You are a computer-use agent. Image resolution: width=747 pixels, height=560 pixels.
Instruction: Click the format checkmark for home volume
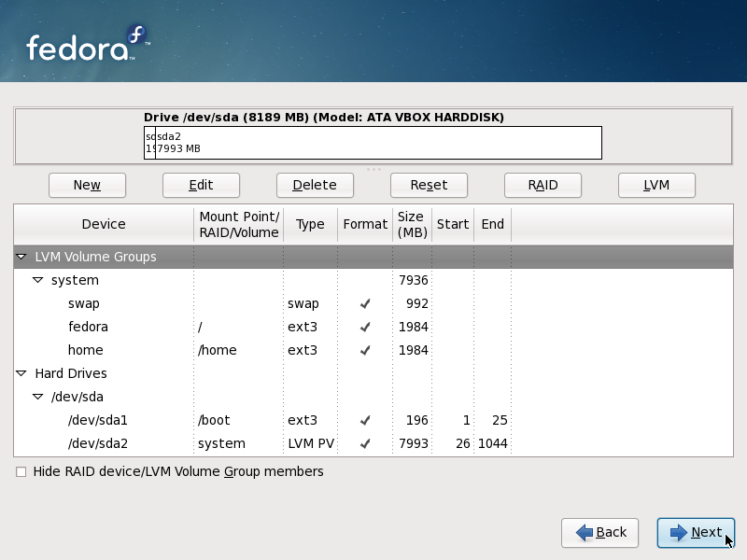[365, 350]
